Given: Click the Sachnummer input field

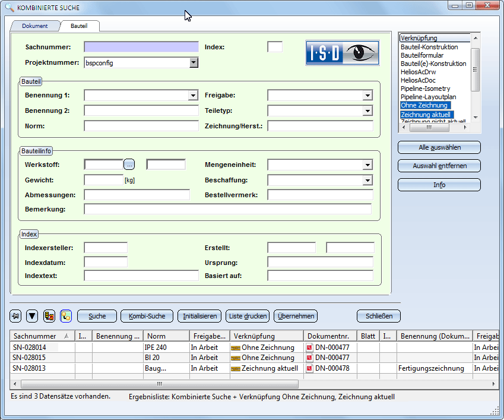Looking at the screenshot, I should [141, 47].
